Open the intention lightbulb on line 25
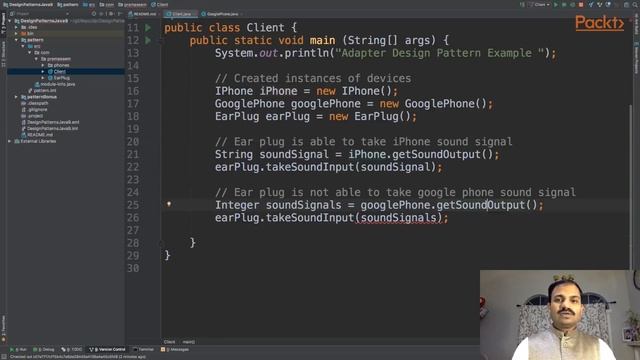Screen dimensions: 640x360 pyautogui.click(x=169, y=204)
